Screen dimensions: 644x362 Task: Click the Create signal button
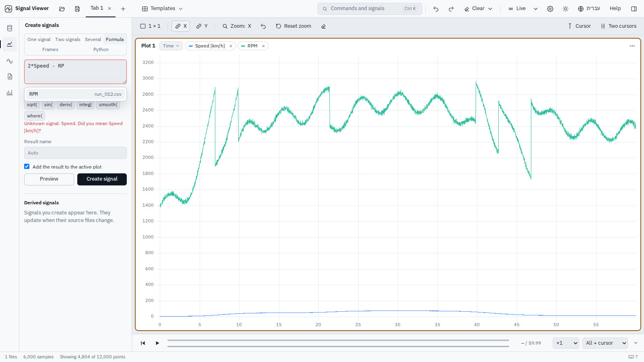point(102,179)
